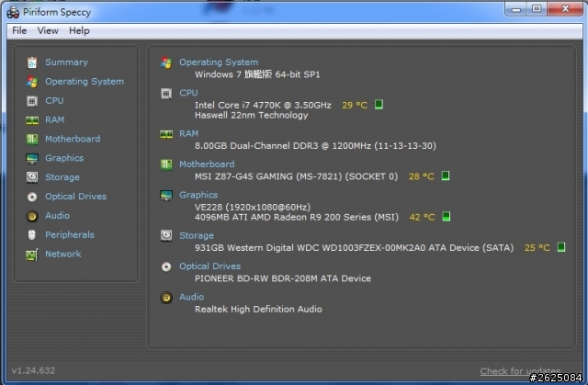Screen dimensions: 588x385
Task: Click the Motherboard 28 °C temperature indicator icon
Action: (x=445, y=176)
